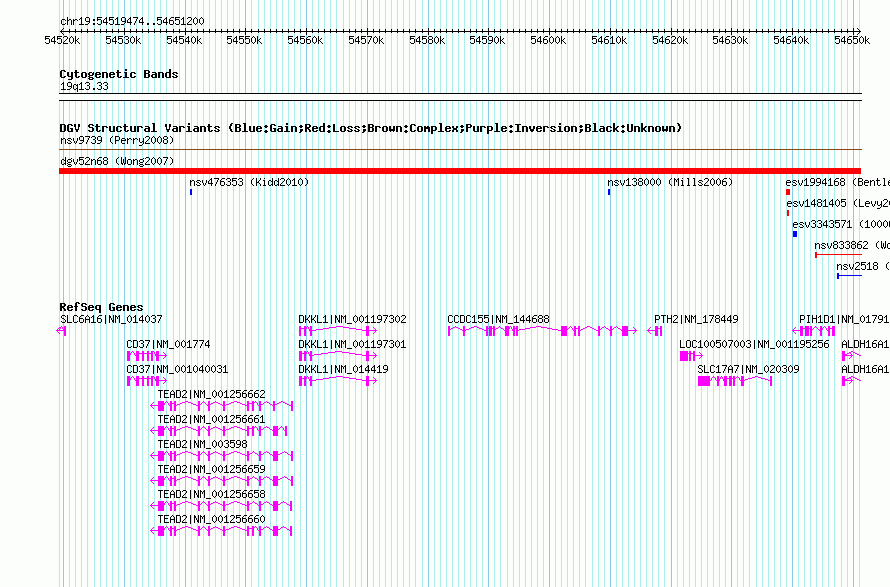The image size is (890, 587).
Task: Click the SLC6A16 gene arrow glyph
Action: point(62,331)
